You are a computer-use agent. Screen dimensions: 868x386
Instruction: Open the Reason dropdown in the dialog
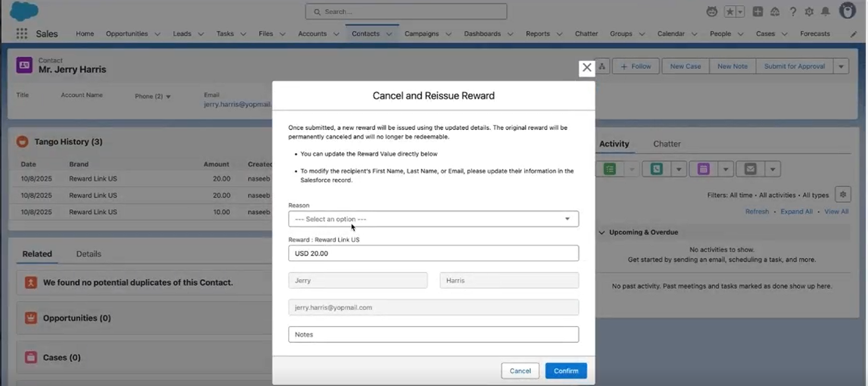click(x=433, y=219)
